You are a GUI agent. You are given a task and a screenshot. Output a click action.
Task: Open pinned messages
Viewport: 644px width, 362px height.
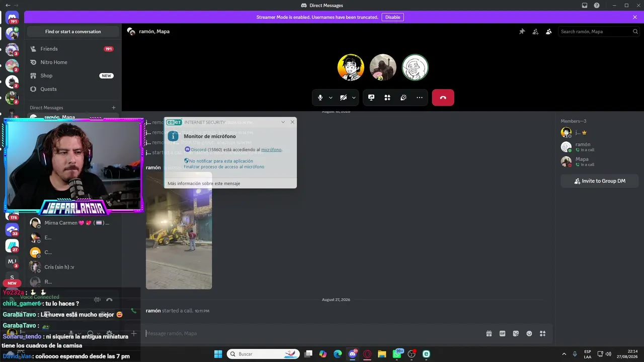click(x=522, y=32)
